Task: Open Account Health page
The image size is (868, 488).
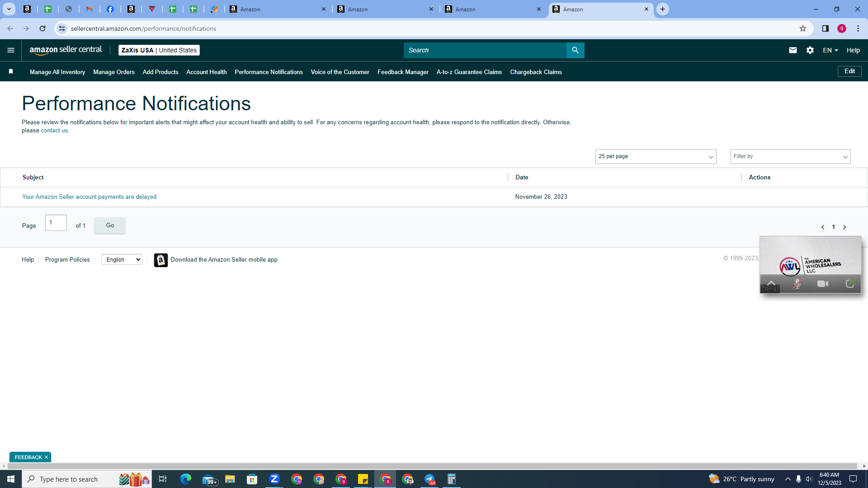Action: [207, 72]
